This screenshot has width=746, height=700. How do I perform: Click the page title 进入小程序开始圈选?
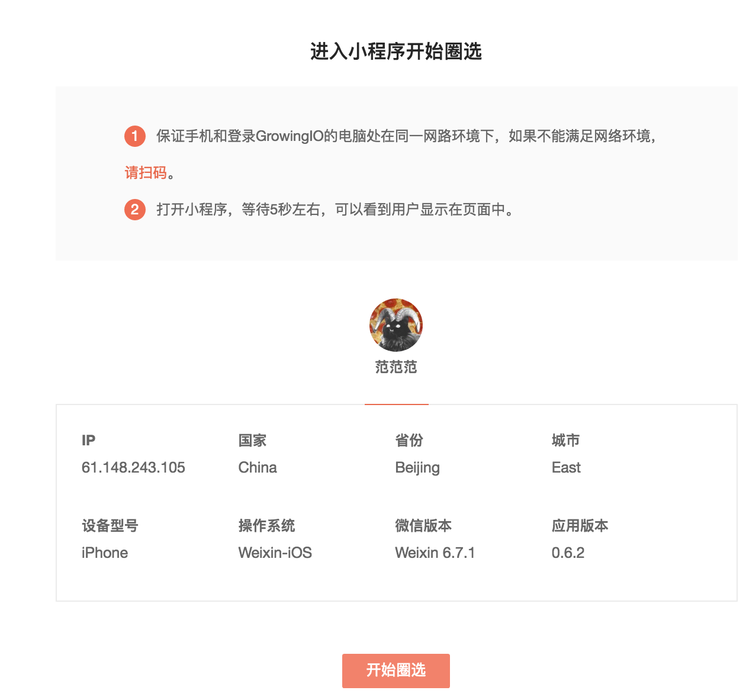pos(396,52)
